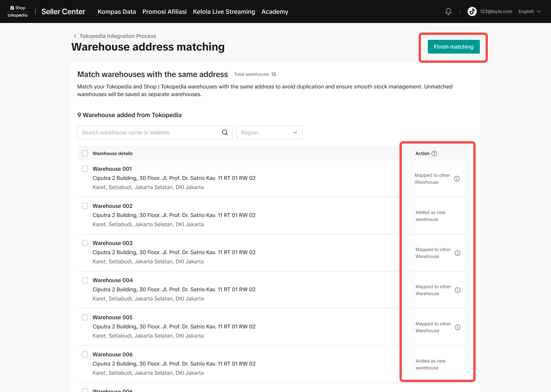The height and width of the screenshot is (392, 551).
Task: Click the Shop Tokopedia logo
Action: click(x=18, y=11)
